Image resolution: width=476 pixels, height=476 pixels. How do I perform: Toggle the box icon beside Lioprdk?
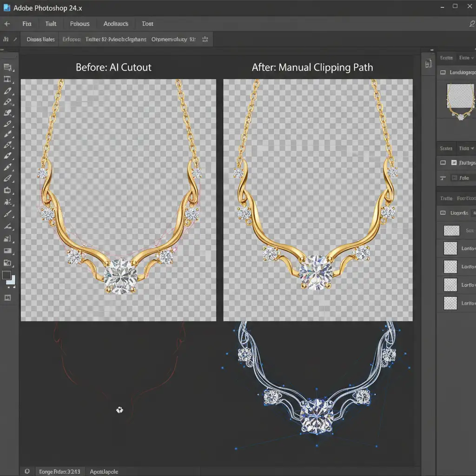tap(443, 213)
